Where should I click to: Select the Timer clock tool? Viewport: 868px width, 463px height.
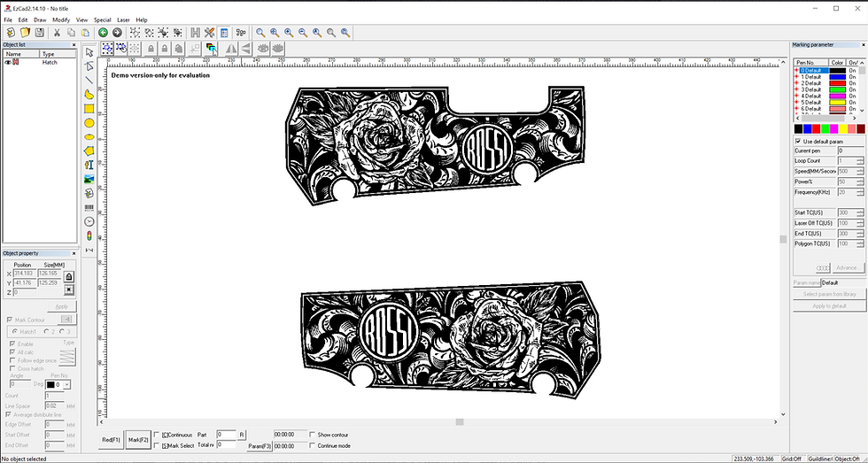pos(89,221)
